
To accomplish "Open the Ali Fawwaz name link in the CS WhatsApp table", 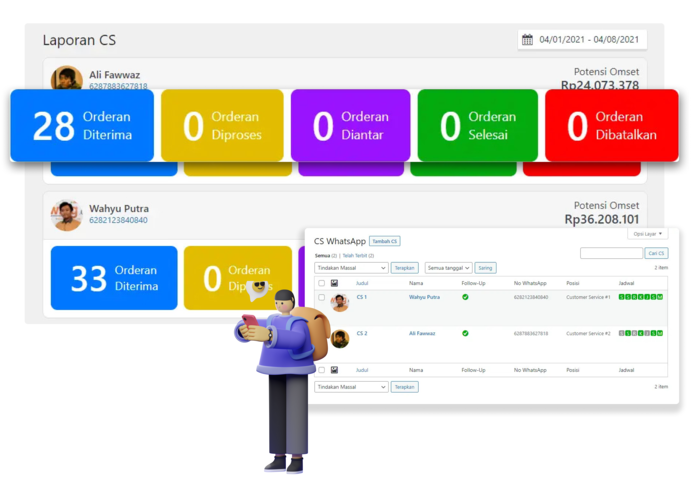I will point(422,333).
